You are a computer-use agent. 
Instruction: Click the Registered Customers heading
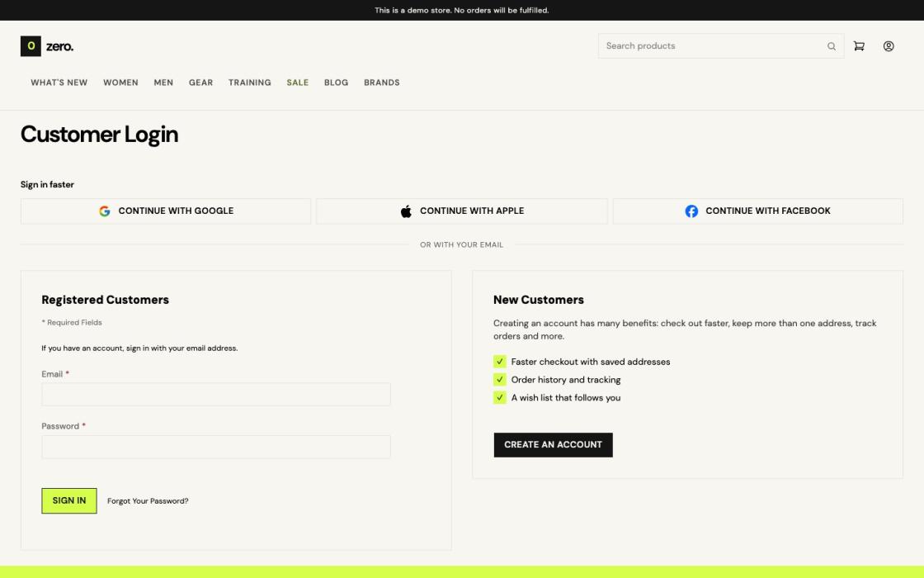coord(106,300)
